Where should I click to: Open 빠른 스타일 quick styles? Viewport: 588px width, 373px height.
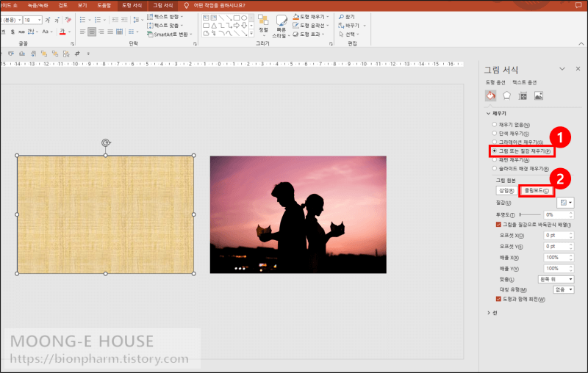click(x=281, y=26)
